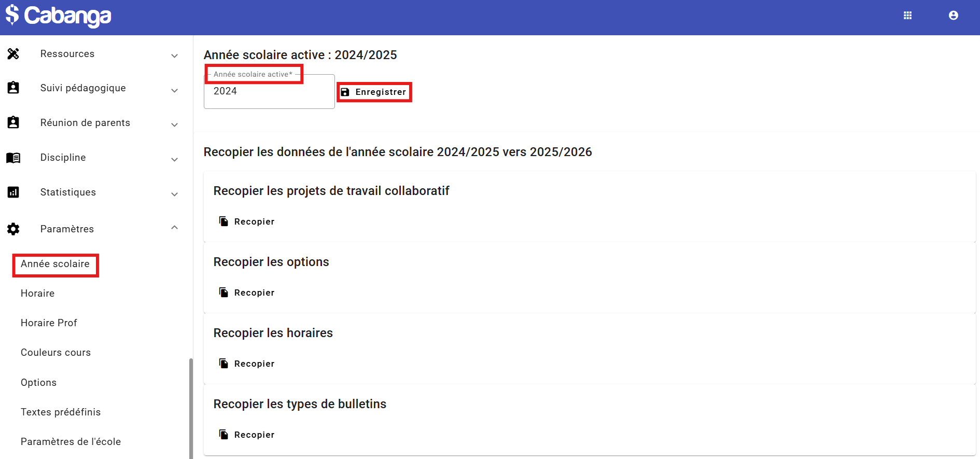Click the Statistiques chart icon in sidebar
This screenshot has height=459, width=980.
[13, 192]
